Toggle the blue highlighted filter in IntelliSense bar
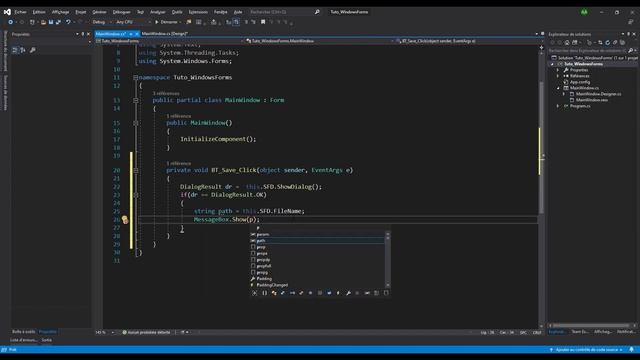The image size is (640, 360). point(329,293)
